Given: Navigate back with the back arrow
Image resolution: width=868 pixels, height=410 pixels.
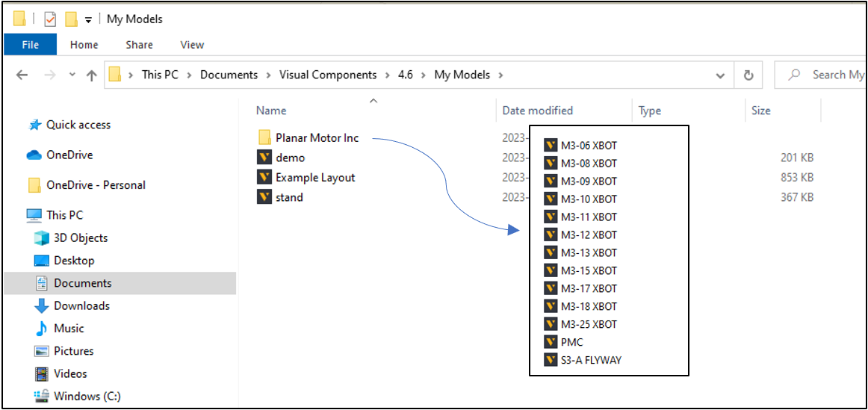Looking at the screenshot, I should coord(22,75).
